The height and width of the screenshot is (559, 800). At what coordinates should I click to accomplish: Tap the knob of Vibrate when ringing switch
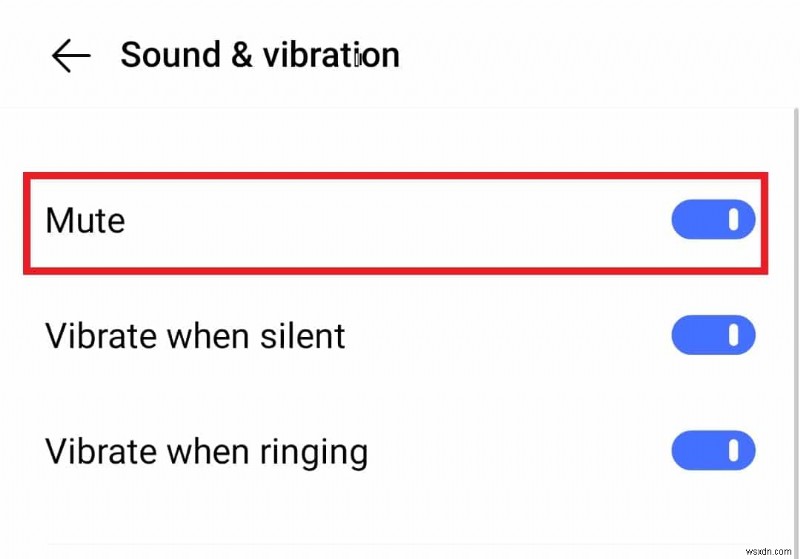coord(735,451)
